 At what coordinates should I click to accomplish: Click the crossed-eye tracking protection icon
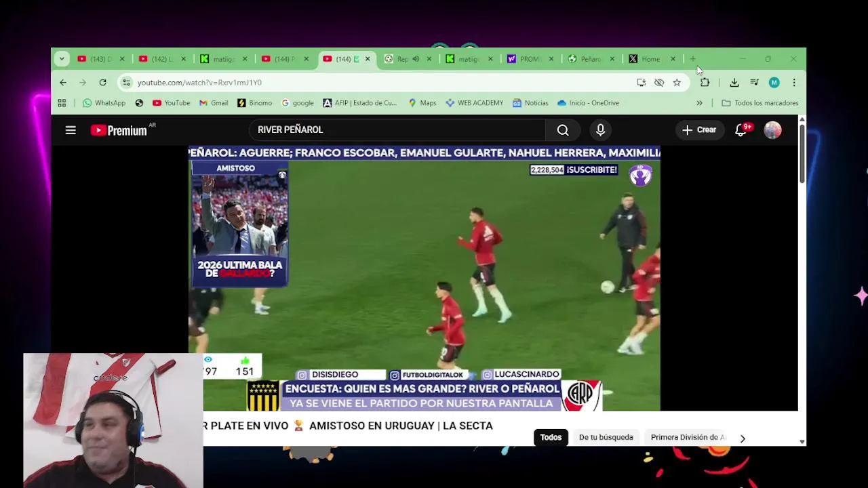[x=658, y=83]
